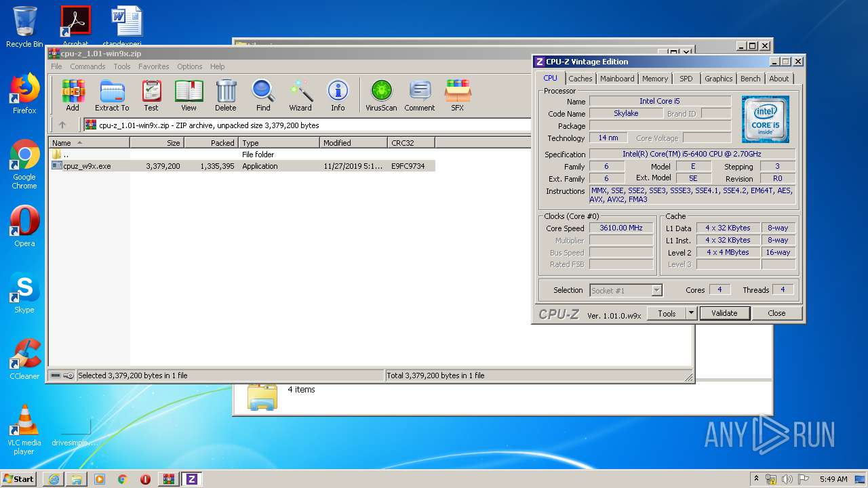The image size is (868, 488).
Task: Switch to the Bench tab
Action: (x=750, y=79)
